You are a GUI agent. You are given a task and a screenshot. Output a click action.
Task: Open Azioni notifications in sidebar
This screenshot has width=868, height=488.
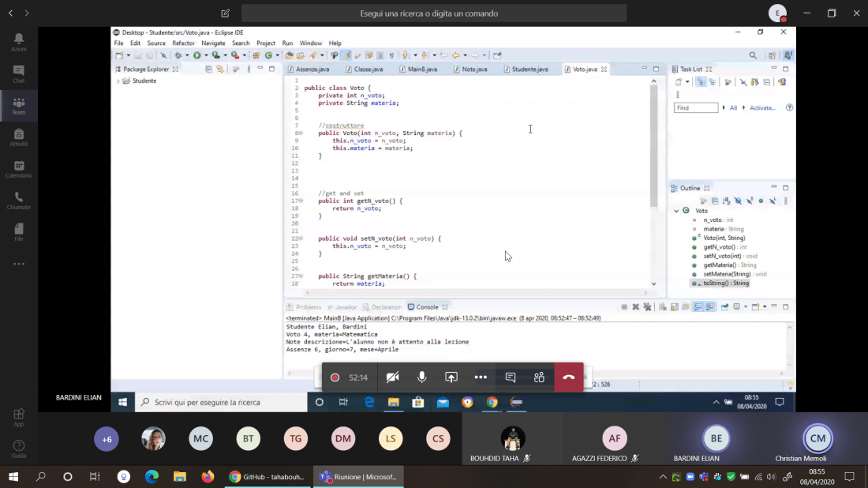[x=19, y=43]
